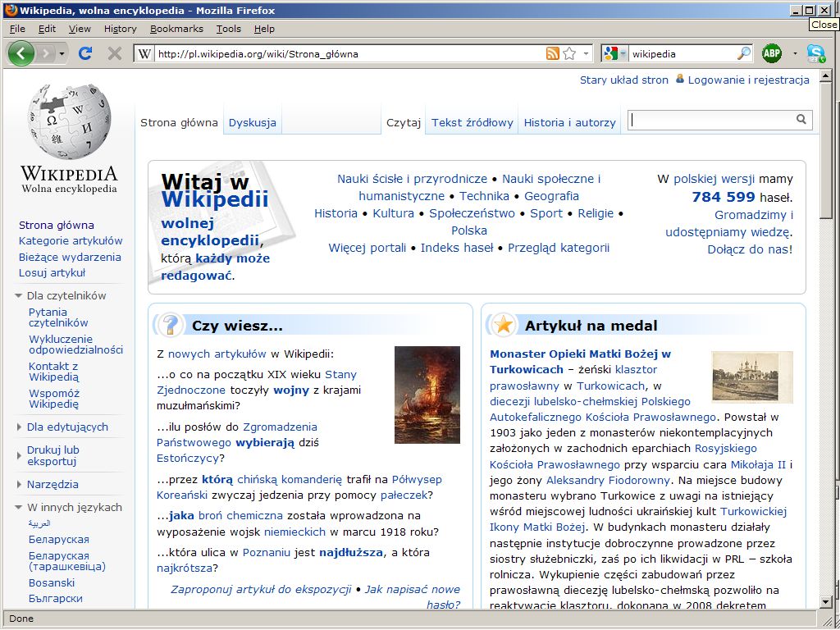Open the Tools menu

click(228, 29)
